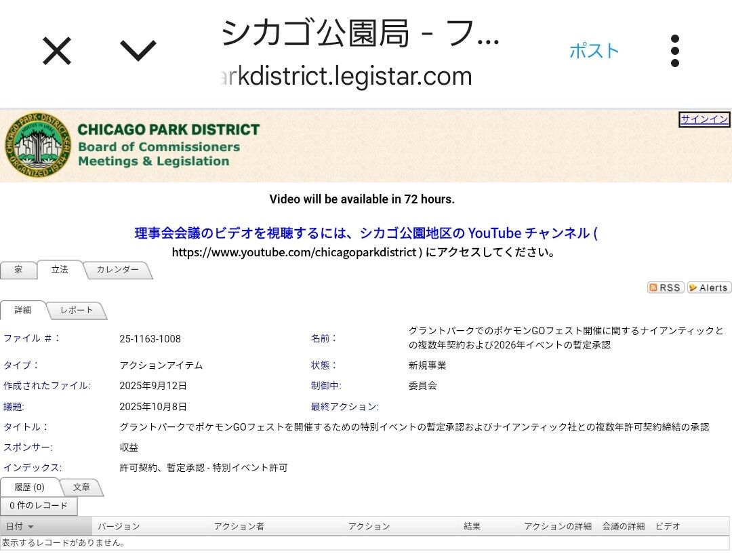Click the Chicago Park District seal logo
This screenshot has width=732, height=560.
pyautogui.click(x=38, y=145)
